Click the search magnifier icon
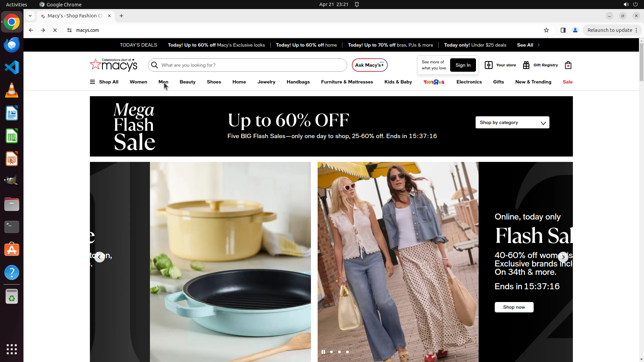The width and height of the screenshot is (644, 362). (x=155, y=65)
